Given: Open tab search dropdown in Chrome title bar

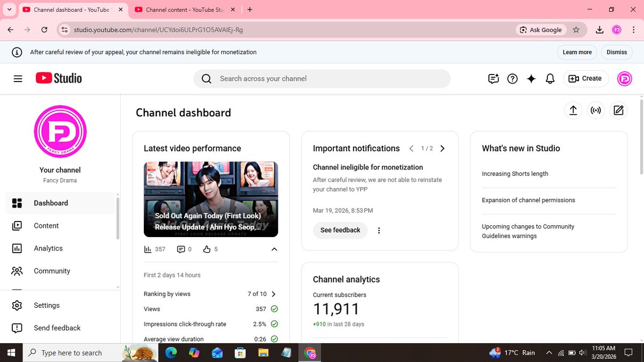Looking at the screenshot, I should tap(9, 9).
